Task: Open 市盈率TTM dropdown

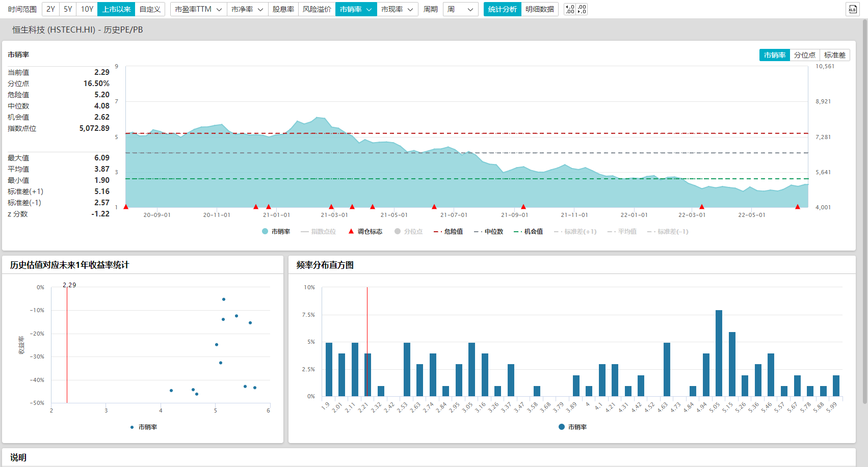Action: 198,9
